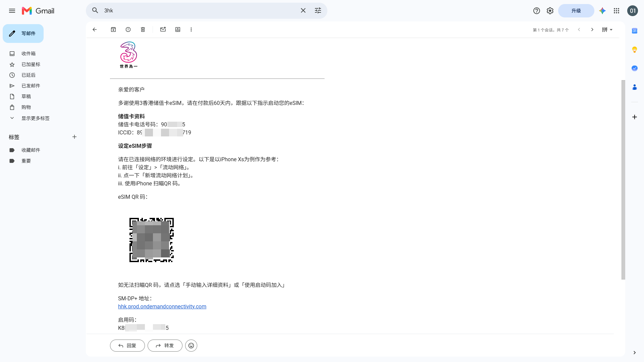Reply with the 回复 button
The width and height of the screenshot is (644, 362).
pyautogui.click(x=127, y=346)
